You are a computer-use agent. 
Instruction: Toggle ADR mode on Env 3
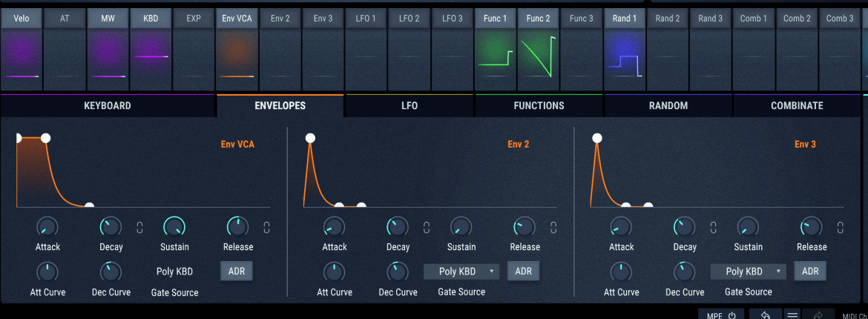(810, 271)
